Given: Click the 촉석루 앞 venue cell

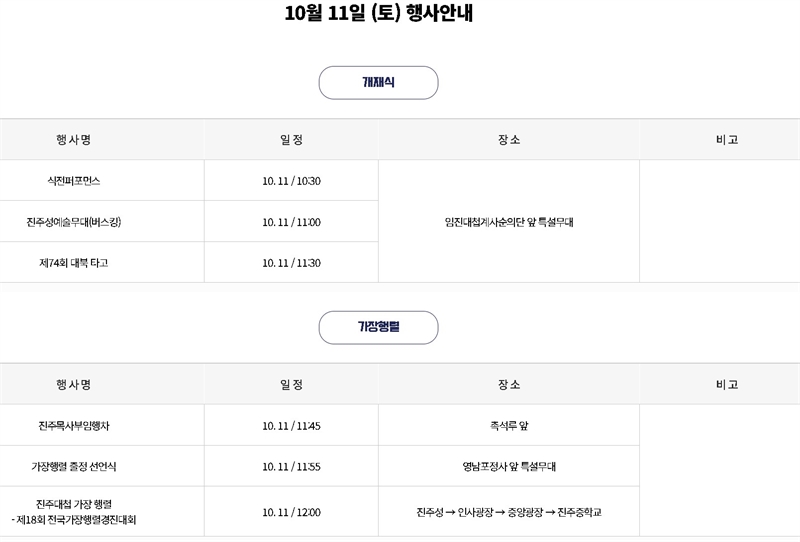Looking at the screenshot, I should click(509, 426).
